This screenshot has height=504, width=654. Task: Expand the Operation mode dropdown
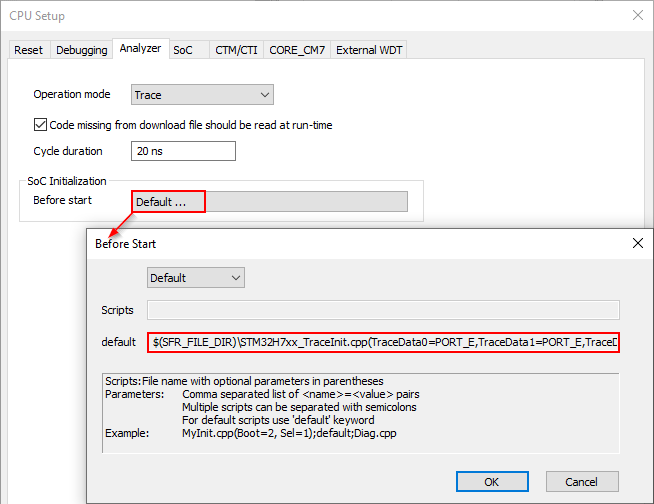(203, 95)
